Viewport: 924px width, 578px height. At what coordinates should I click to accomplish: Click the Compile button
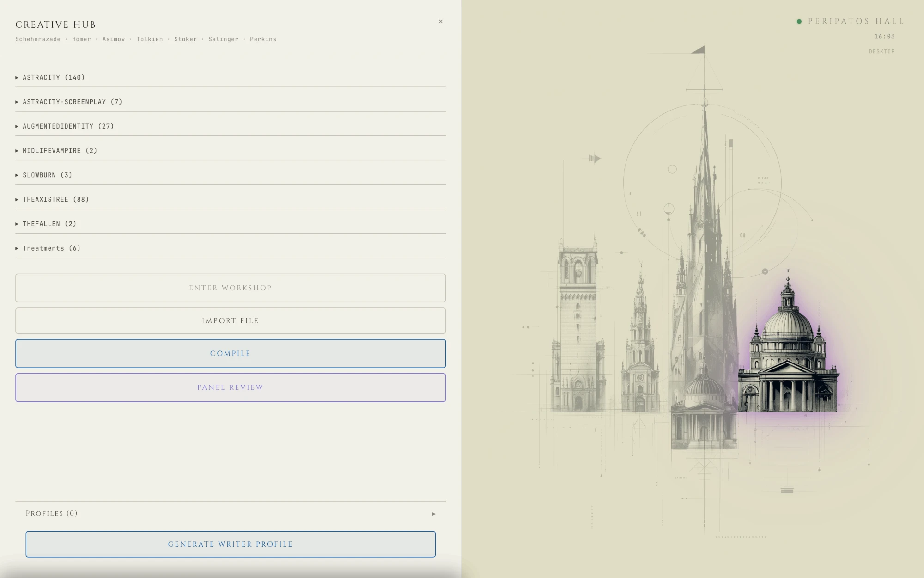click(230, 354)
